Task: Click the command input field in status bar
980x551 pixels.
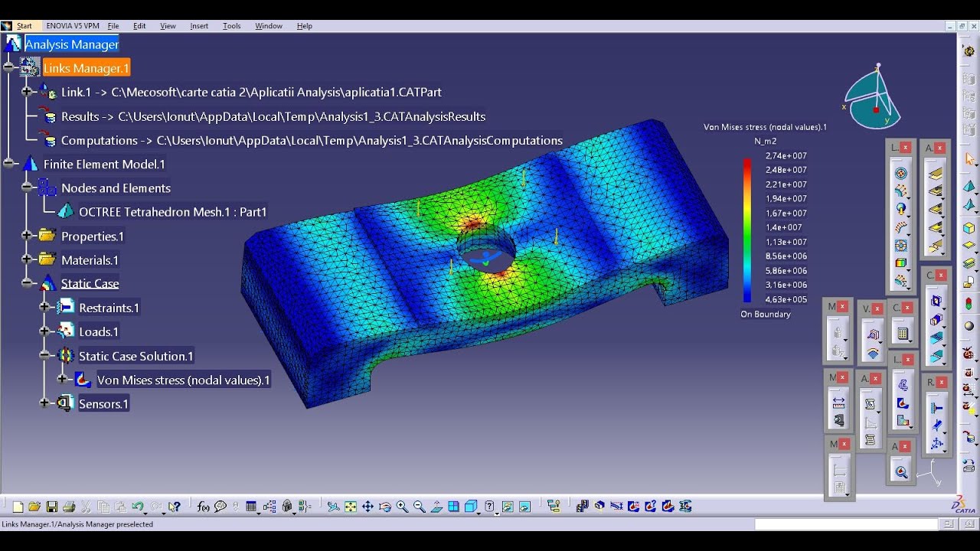Action: 846,524
